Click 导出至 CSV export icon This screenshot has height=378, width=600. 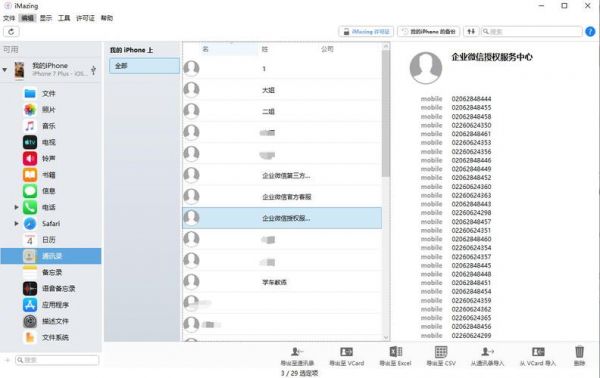point(441,356)
